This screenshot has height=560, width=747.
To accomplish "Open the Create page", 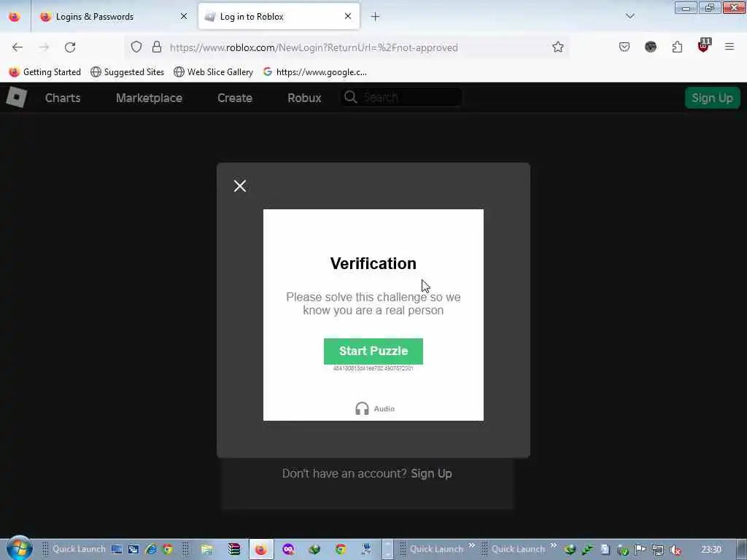I will coord(235,98).
